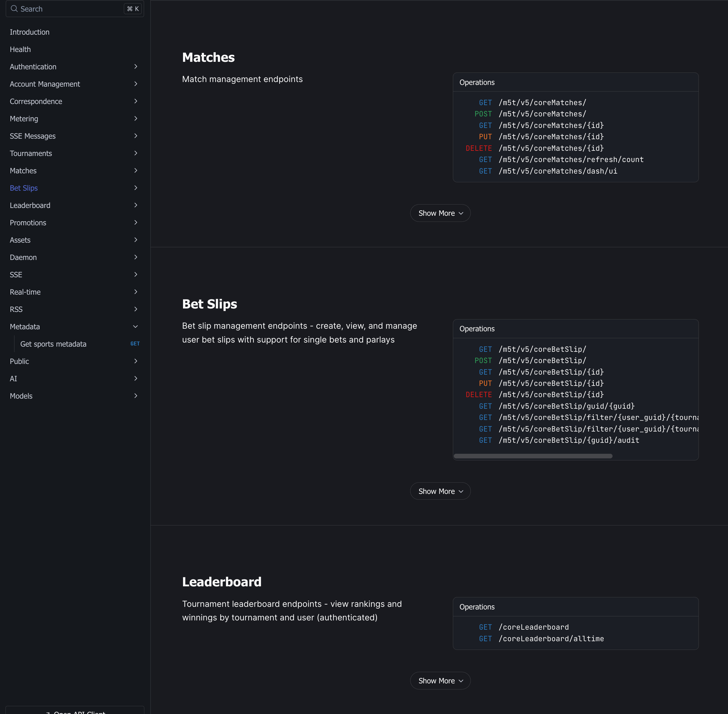Open GET coreBetSlip/{guid}/audit operation

pos(559,440)
